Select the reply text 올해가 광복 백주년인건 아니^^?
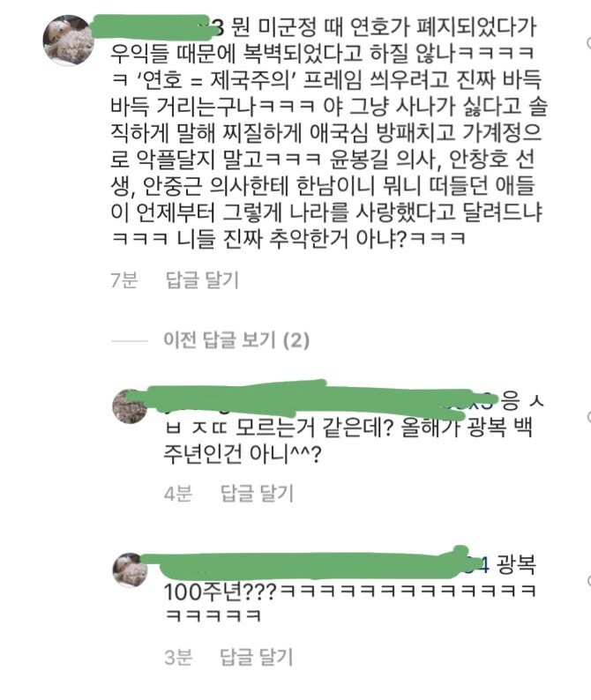Image resolution: width=591 pixels, height=700 pixels. pos(348,442)
